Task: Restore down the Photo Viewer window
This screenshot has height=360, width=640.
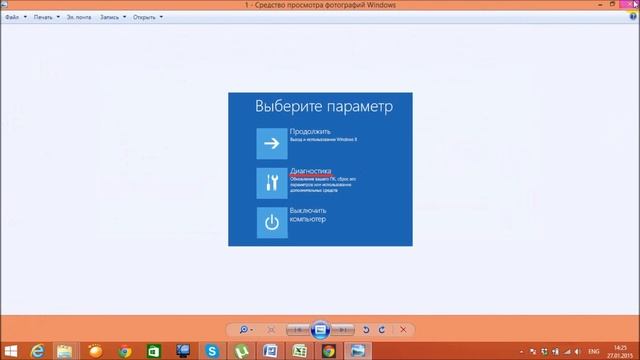Action: pos(612,4)
